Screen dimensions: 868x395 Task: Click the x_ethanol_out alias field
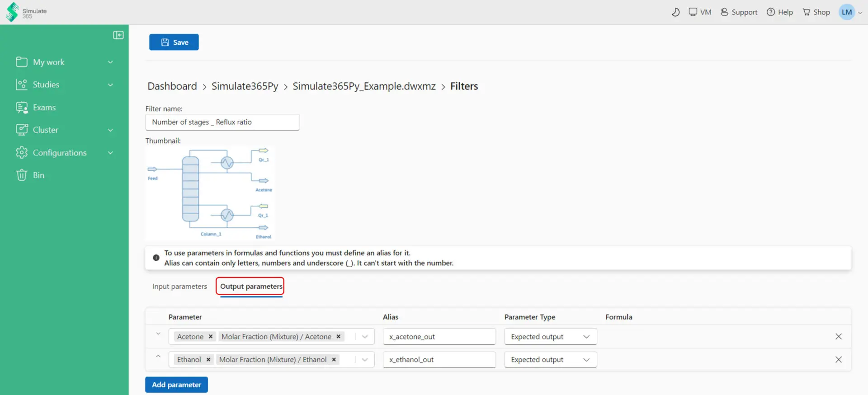pyautogui.click(x=439, y=360)
